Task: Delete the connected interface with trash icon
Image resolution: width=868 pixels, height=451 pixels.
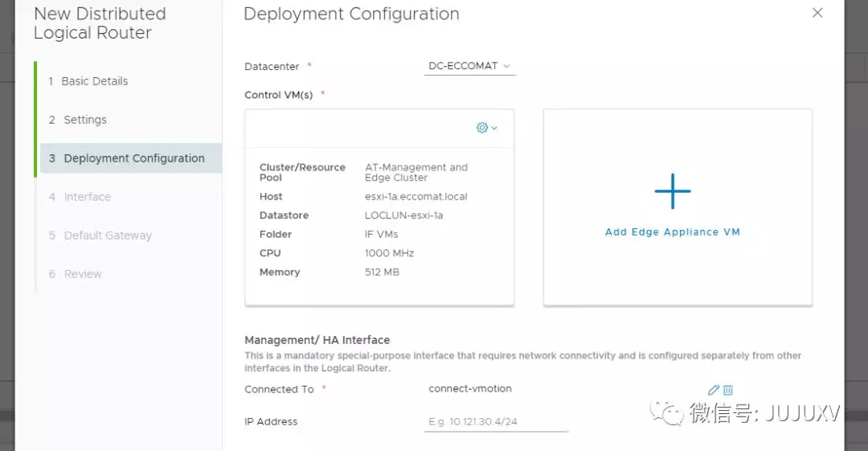Action: pos(728,390)
